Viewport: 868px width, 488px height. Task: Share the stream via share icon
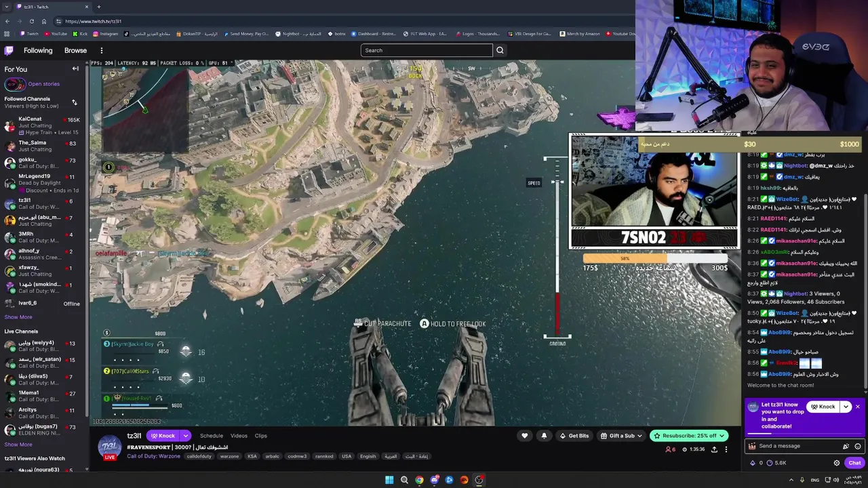[714, 449]
